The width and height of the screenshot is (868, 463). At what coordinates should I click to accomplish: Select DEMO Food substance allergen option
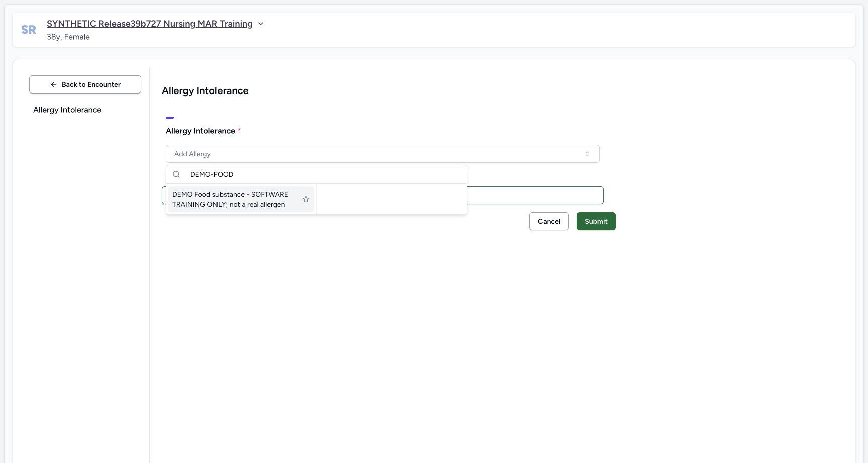(x=241, y=199)
